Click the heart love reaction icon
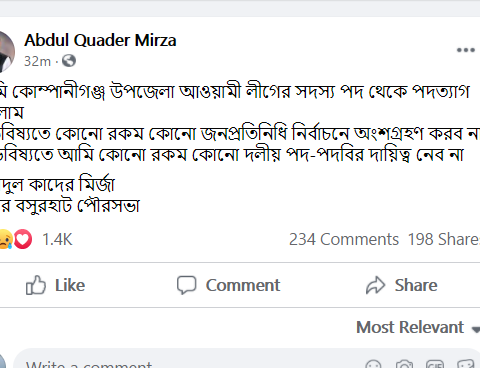Image resolution: width=480 pixels, height=368 pixels. point(23,239)
